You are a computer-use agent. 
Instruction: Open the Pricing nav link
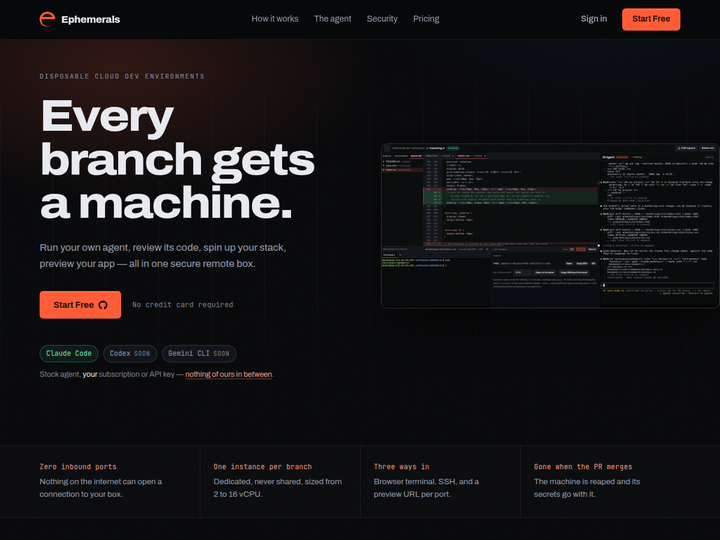tap(426, 19)
